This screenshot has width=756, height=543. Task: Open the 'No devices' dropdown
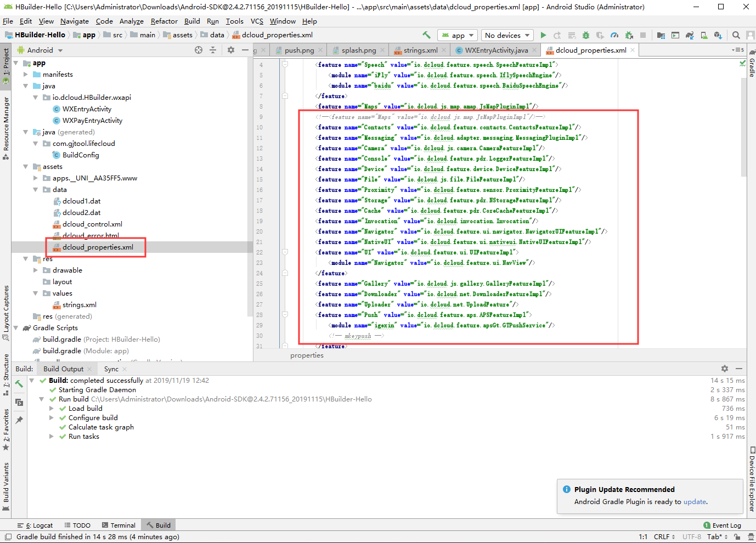507,35
